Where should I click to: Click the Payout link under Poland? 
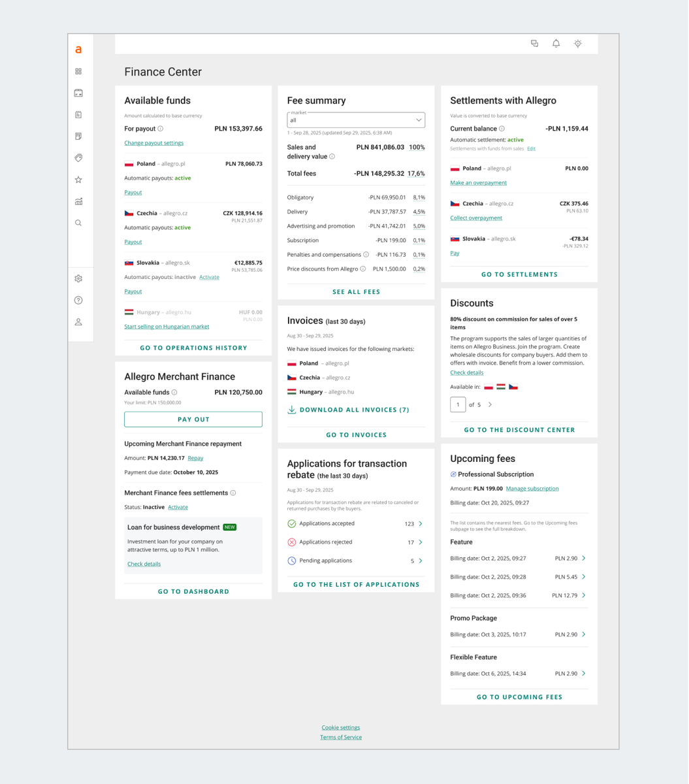click(133, 193)
